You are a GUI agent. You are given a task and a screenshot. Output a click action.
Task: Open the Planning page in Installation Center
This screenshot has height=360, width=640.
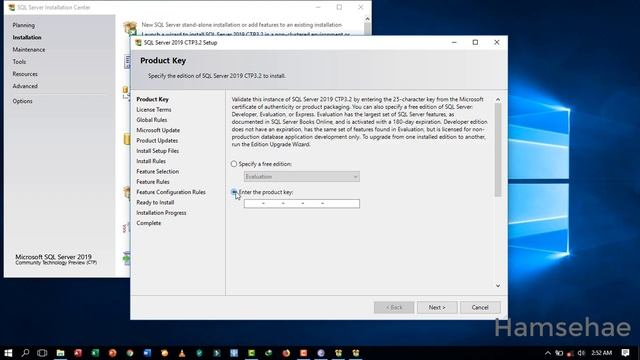(24, 25)
